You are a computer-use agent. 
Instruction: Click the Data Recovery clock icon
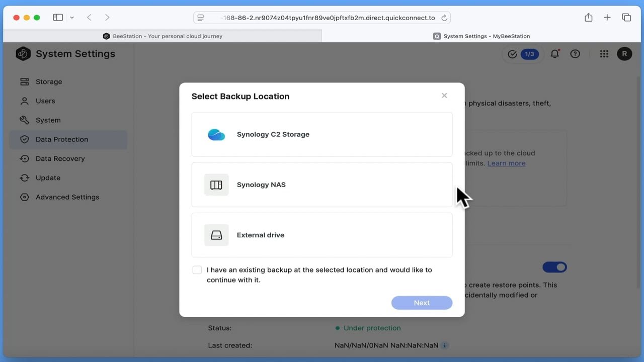click(24, 158)
